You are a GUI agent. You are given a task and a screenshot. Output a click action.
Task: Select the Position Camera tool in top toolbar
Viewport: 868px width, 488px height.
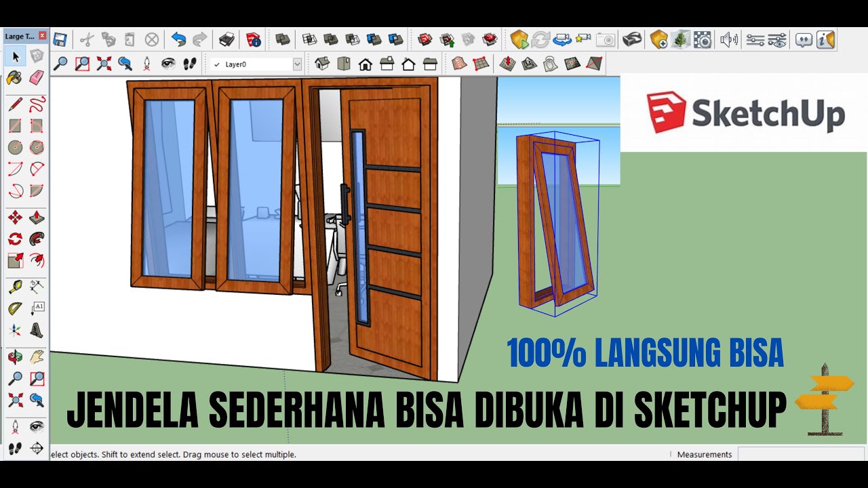point(147,64)
